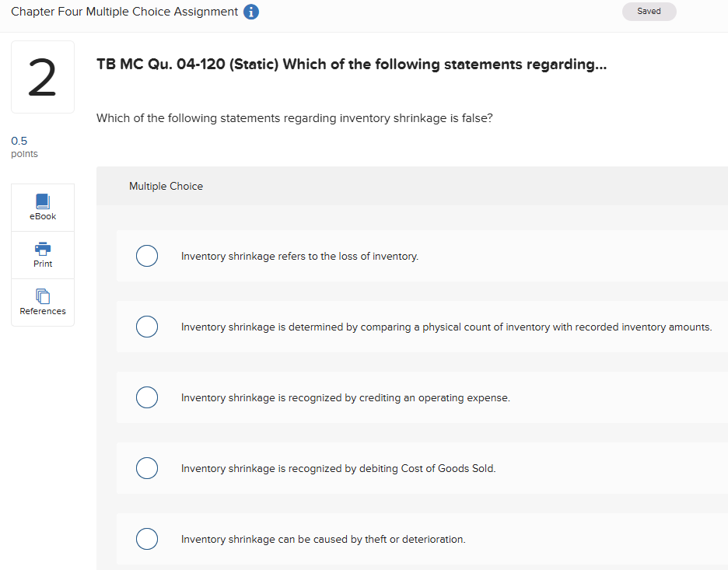Click the 0.5 points label
This screenshot has width=728, height=570.
coord(21,146)
